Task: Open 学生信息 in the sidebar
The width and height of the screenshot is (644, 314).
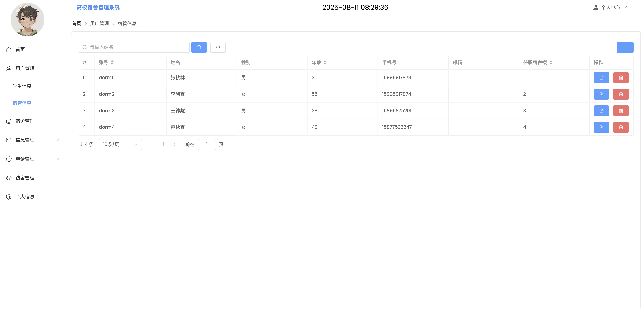Action: pyautogui.click(x=22, y=86)
